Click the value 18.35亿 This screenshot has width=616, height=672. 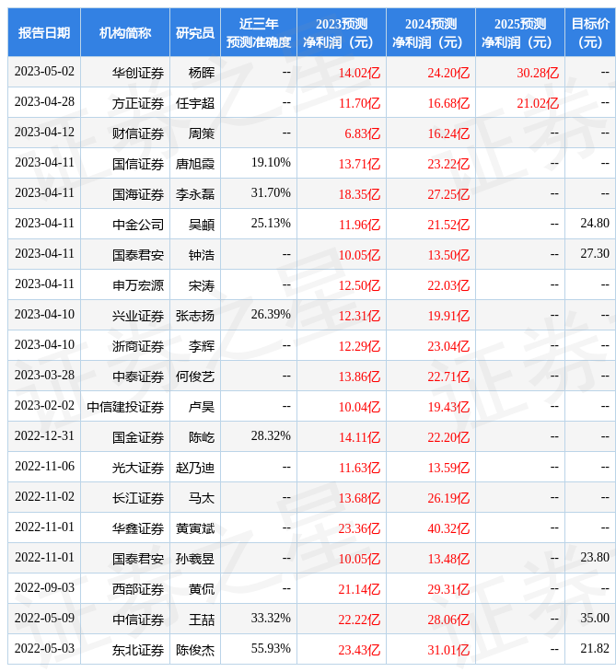(x=359, y=194)
